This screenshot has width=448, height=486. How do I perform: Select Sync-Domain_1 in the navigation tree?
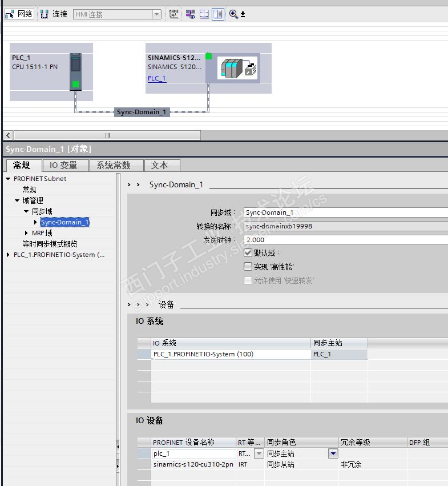64,222
